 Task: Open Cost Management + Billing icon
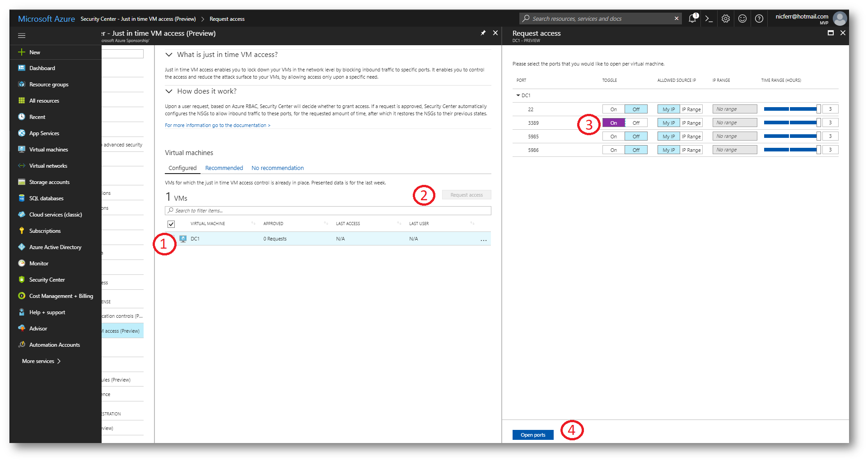(x=21, y=296)
